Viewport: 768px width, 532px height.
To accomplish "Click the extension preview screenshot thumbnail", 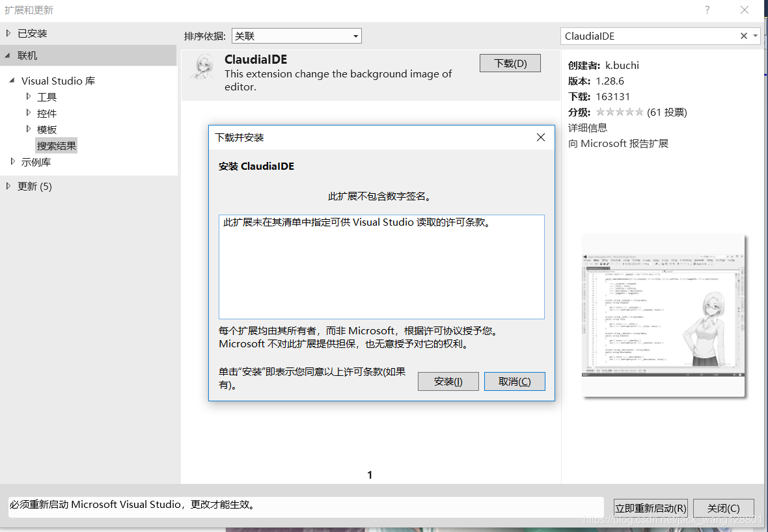I will (x=663, y=315).
